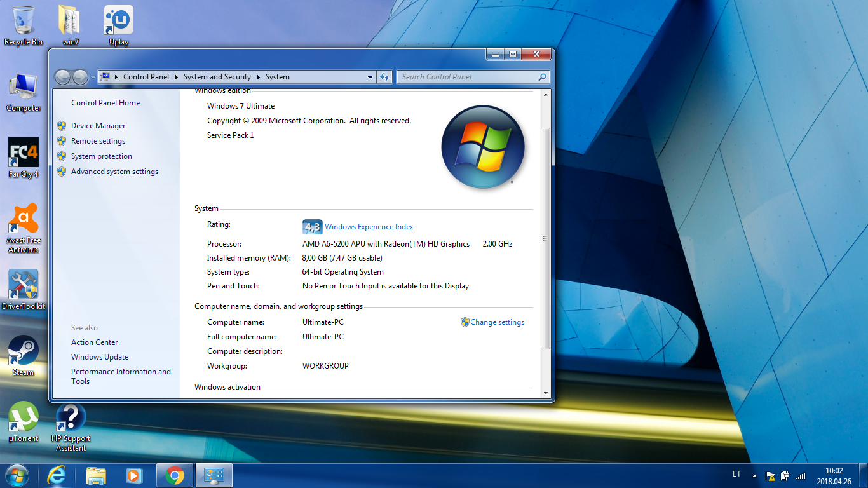
Task: Open the Recycle Bin desktop icon
Action: point(24,25)
